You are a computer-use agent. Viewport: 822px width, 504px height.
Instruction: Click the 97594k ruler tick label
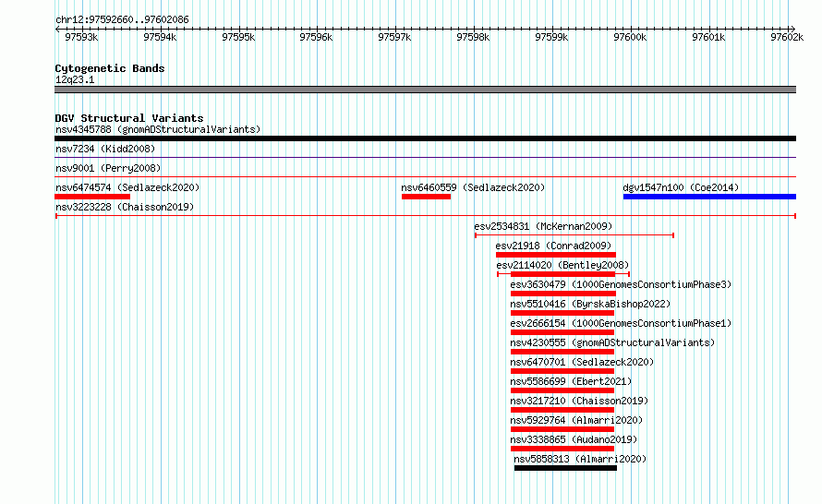(160, 37)
